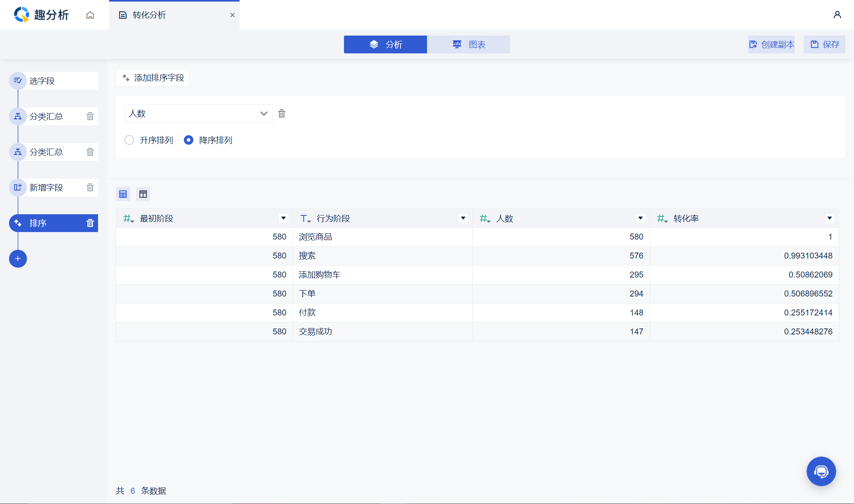This screenshot has width=854, height=504.
Task: Open the customer support chat bubble
Action: (x=821, y=471)
